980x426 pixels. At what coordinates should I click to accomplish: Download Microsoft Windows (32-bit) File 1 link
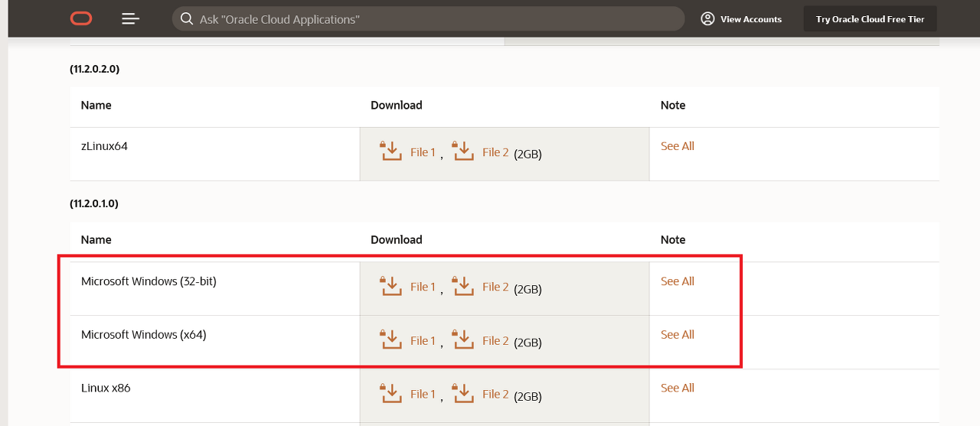point(423,287)
